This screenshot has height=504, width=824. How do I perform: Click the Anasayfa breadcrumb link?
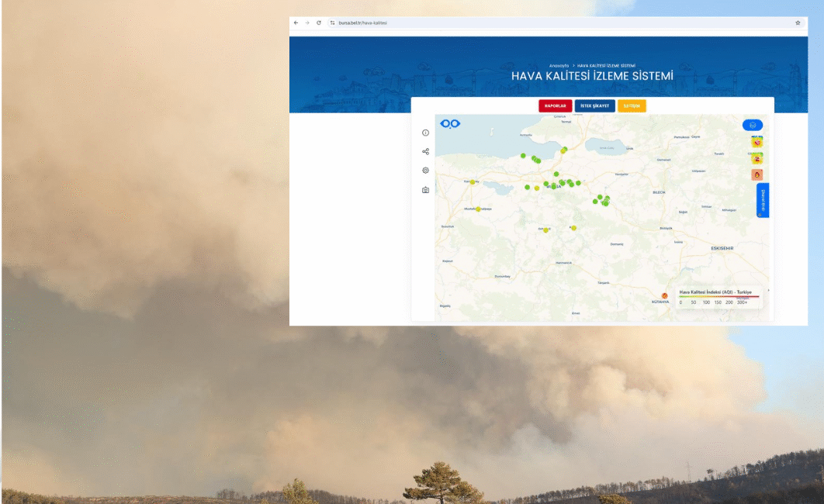click(559, 66)
